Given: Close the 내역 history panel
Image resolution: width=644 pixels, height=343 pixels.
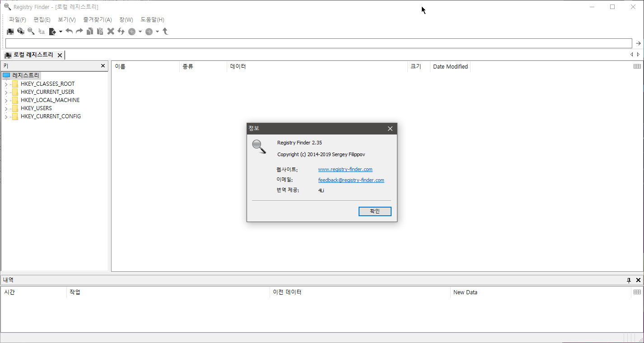Looking at the screenshot, I should [638, 280].
